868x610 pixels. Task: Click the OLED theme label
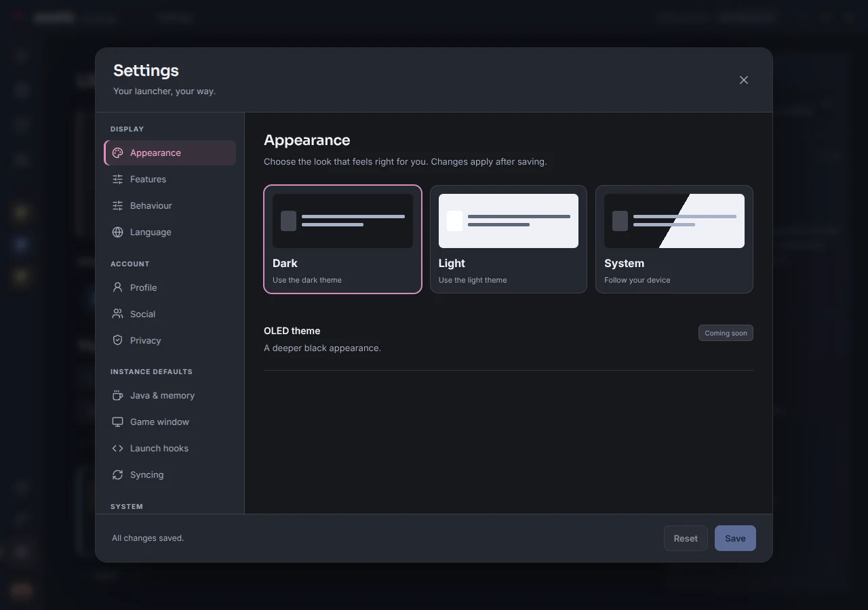(292, 331)
